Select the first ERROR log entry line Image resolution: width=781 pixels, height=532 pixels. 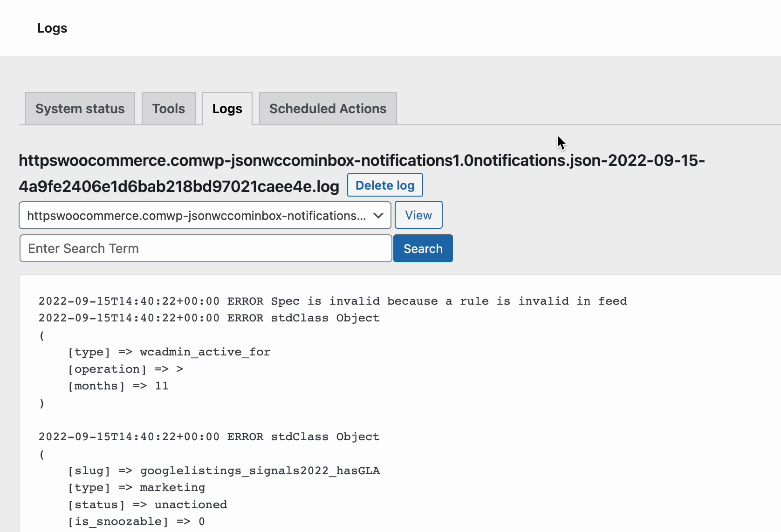point(332,301)
